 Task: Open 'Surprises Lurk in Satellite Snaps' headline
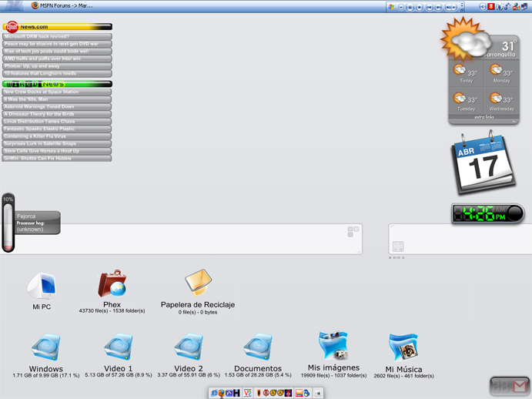pos(57,143)
